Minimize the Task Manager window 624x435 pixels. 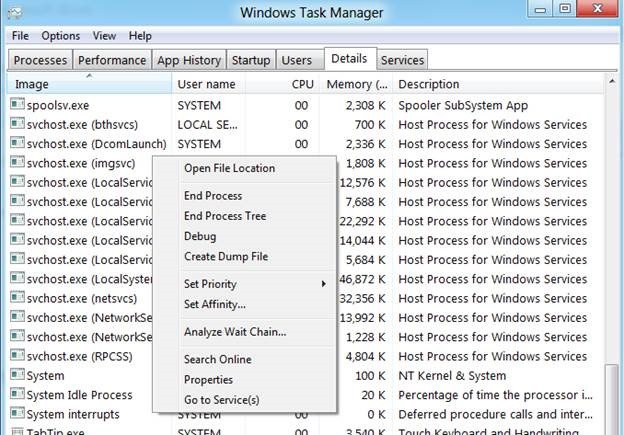(x=540, y=9)
